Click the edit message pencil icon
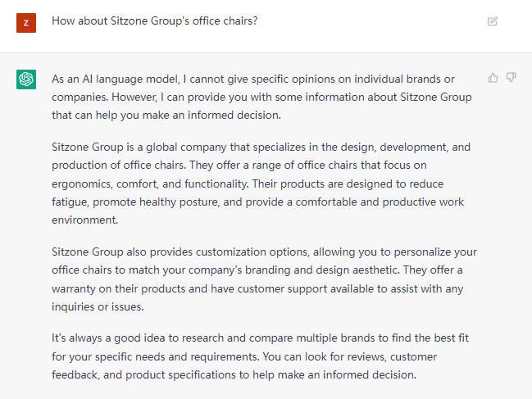The height and width of the screenshot is (399, 532). click(493, 21)
